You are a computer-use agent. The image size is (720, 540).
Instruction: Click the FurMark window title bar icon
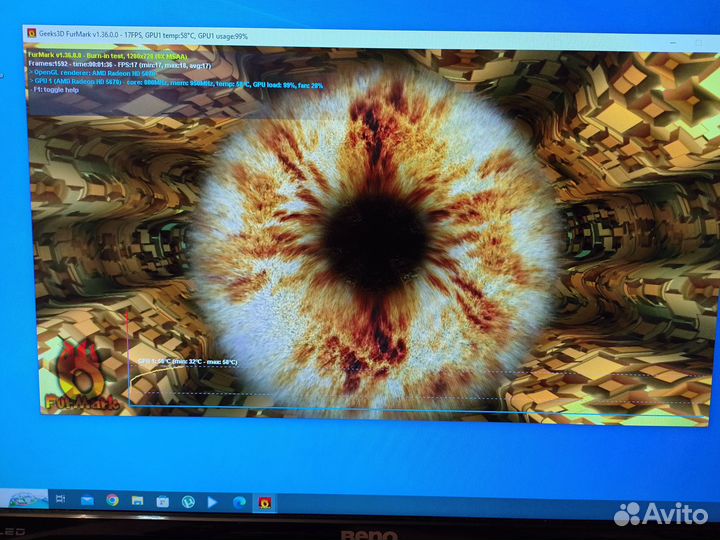point(31,34)
